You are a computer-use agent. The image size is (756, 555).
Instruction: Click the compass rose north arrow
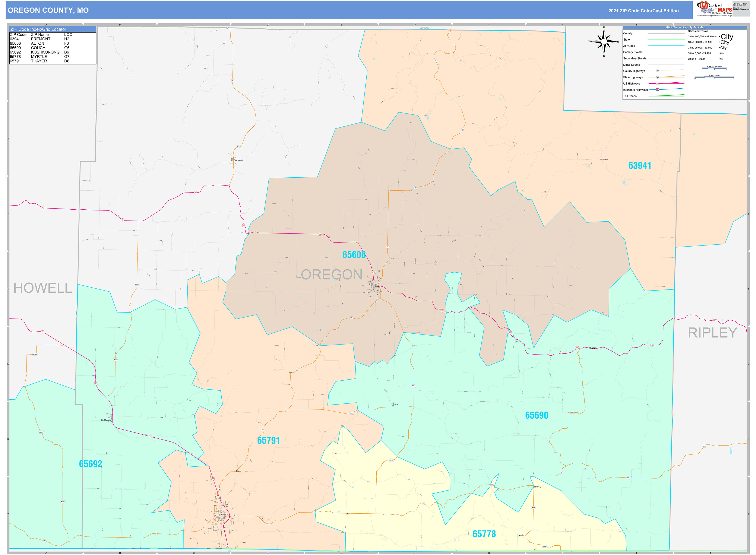[x=604, y=32]
